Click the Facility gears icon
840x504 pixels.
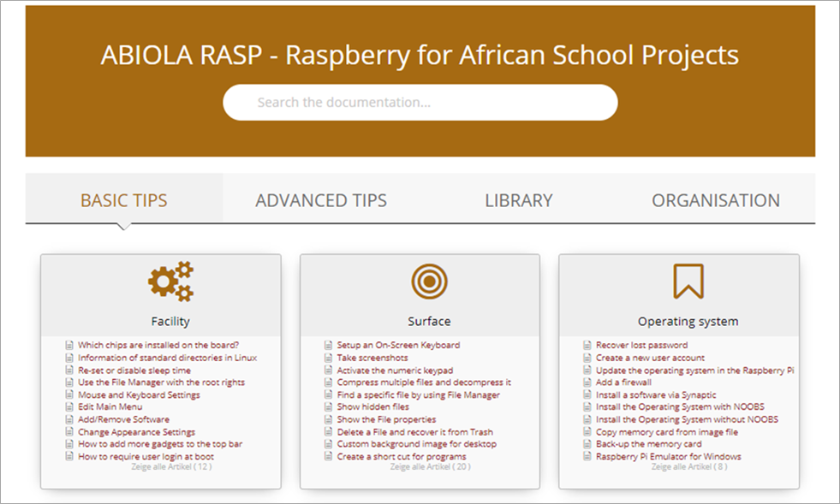point(170,282)
